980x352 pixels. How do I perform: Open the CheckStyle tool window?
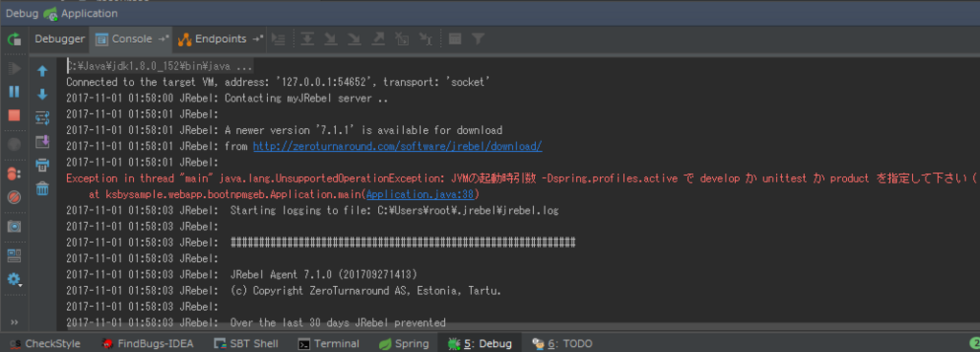[x=45, y=343]
